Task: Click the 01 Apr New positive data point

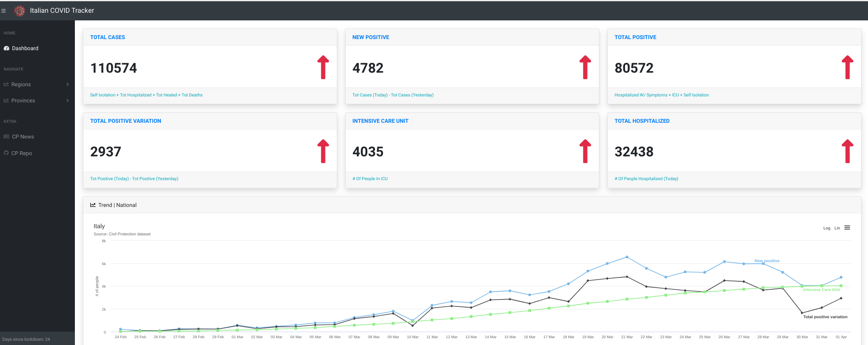Action: point(841,277)
